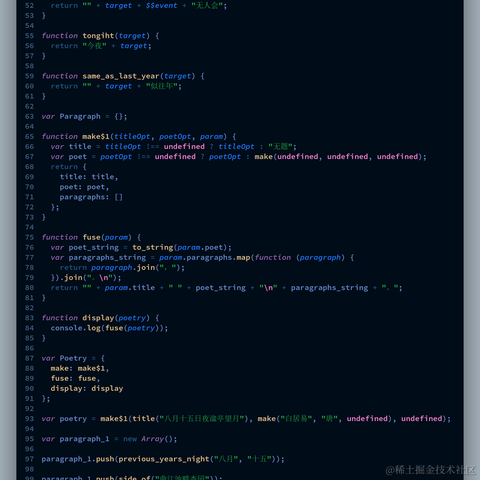Viewport: 480px width, 480px height.
Task: Click the 'var poet = poetOpt' line 67
Action: [239, 157]
